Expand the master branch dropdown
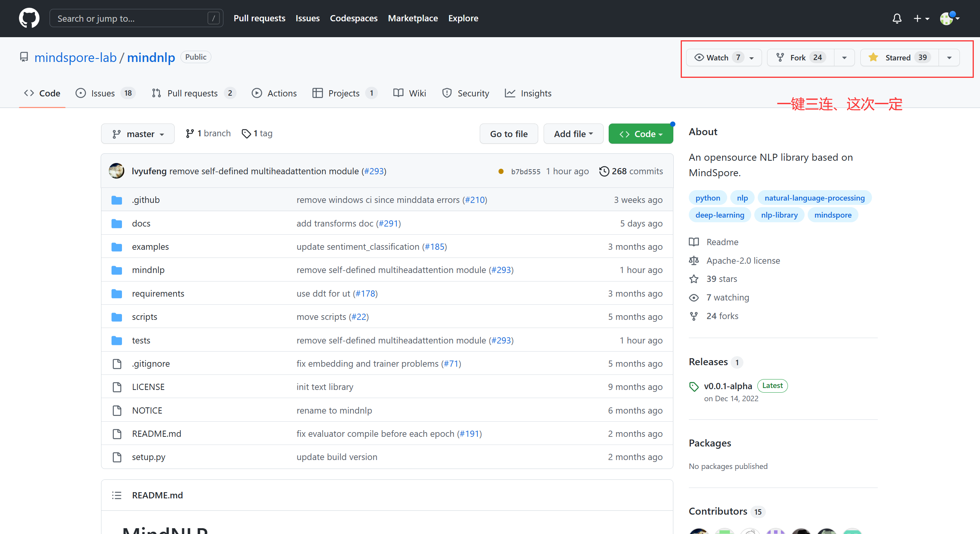 click(x=138, y=134)
